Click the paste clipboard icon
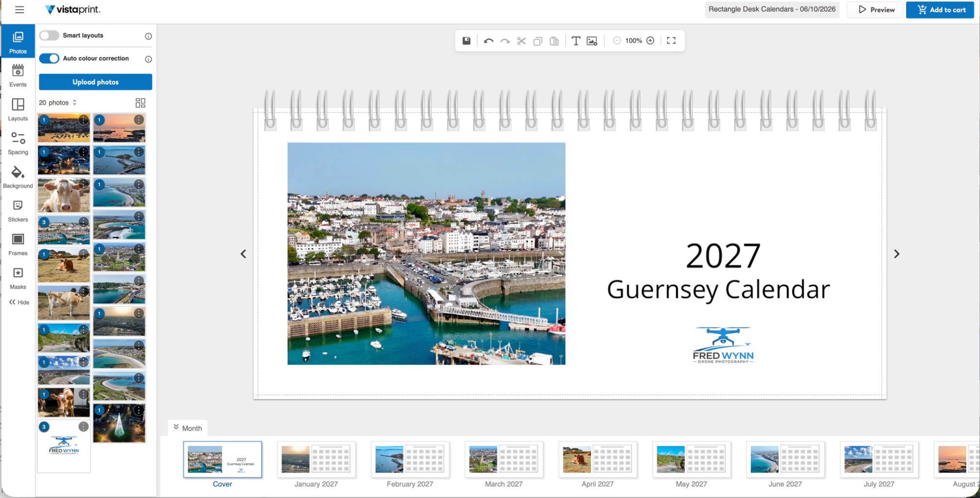Image resolution: width=980 pixels, height=498 pixels. (554, 41)
